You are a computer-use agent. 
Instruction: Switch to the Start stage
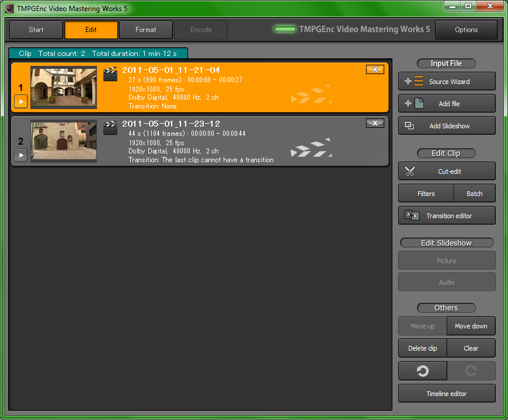36,30
